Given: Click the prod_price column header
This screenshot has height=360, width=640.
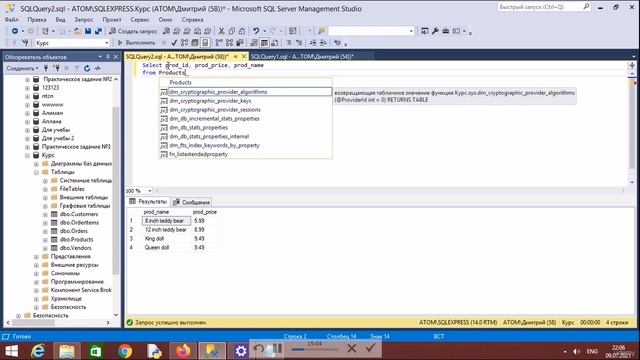Looking at the screenshot, I should point(205,212).
